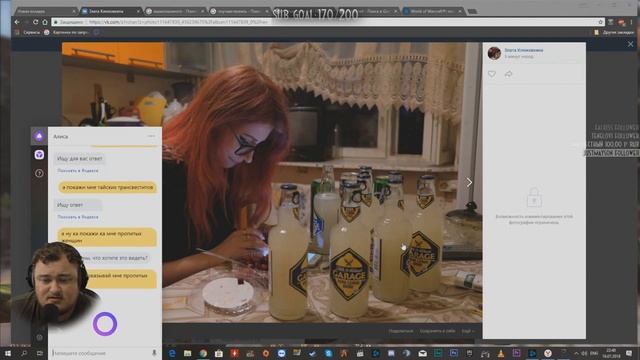Open the help question-mark icon in Alice sidebar
The height and width of the screenshot is (360, 640).
pyautogui.click(x=39, y=173)
